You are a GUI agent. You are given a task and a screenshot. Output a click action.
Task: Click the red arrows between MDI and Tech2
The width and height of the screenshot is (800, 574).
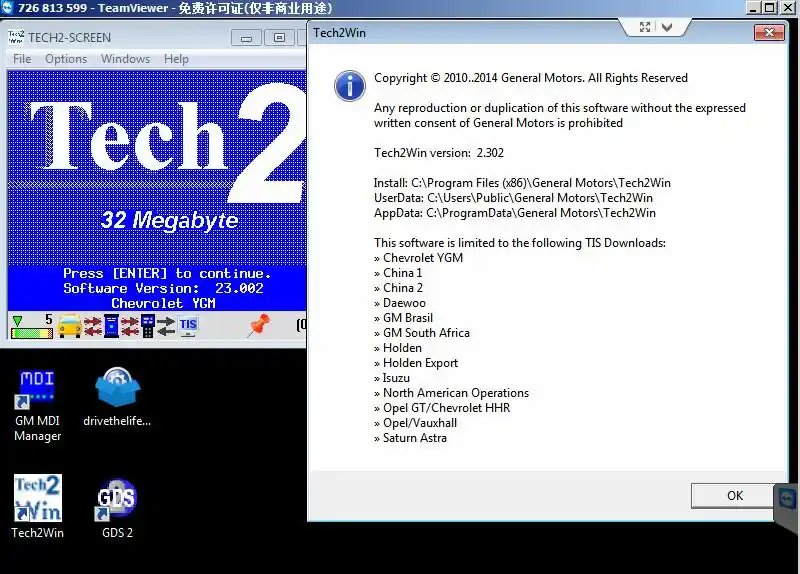(130, 326)
